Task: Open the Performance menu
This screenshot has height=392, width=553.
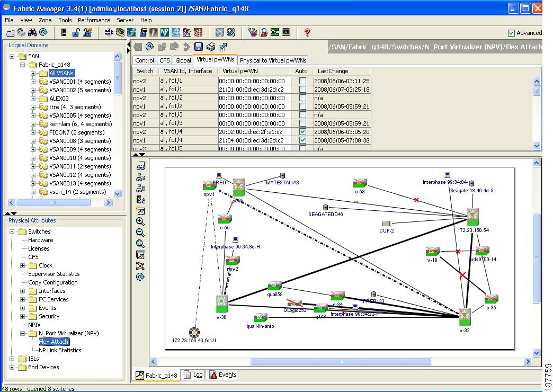Action: [x=94, y=20]
